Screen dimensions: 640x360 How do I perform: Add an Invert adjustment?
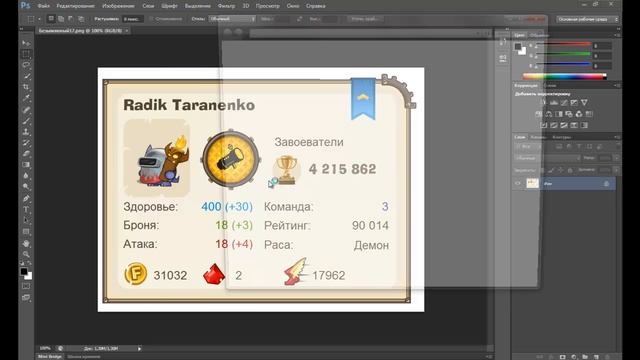(544, 125)
